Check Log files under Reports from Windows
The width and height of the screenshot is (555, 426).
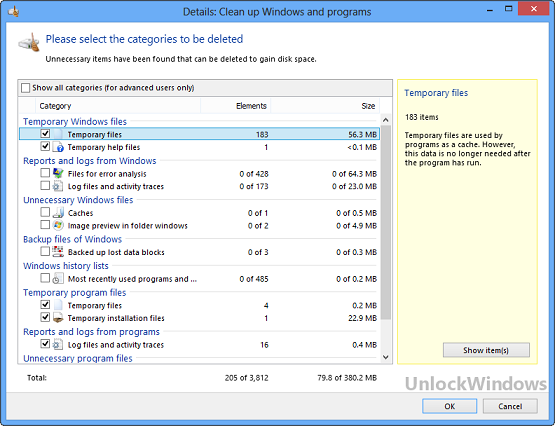45,185
